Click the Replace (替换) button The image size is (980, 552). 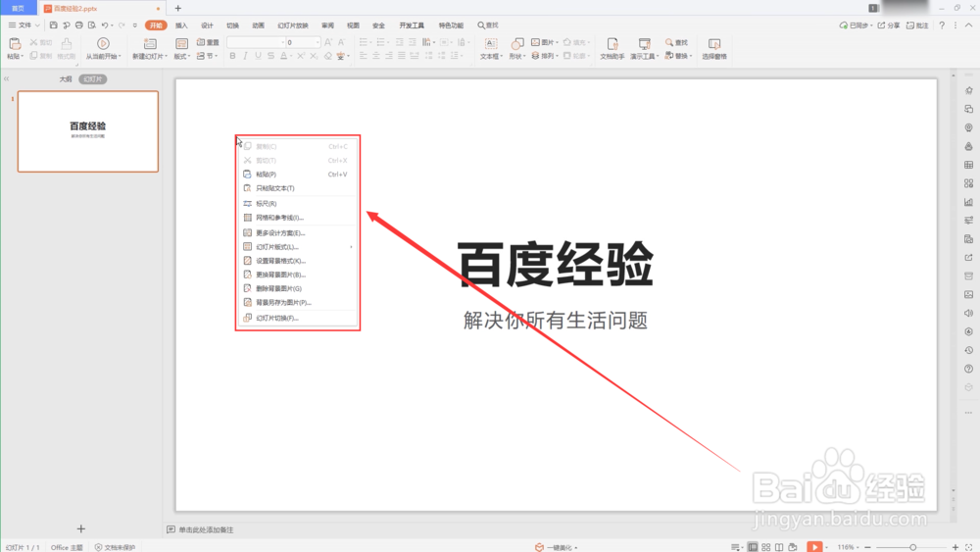pos(678,56)
